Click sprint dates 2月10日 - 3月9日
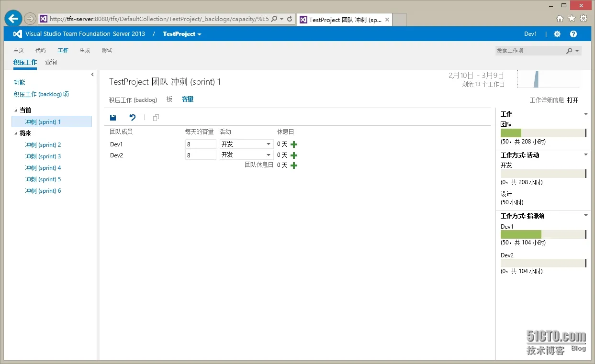This screenshot has width=595, height=364. pos(476,76)
